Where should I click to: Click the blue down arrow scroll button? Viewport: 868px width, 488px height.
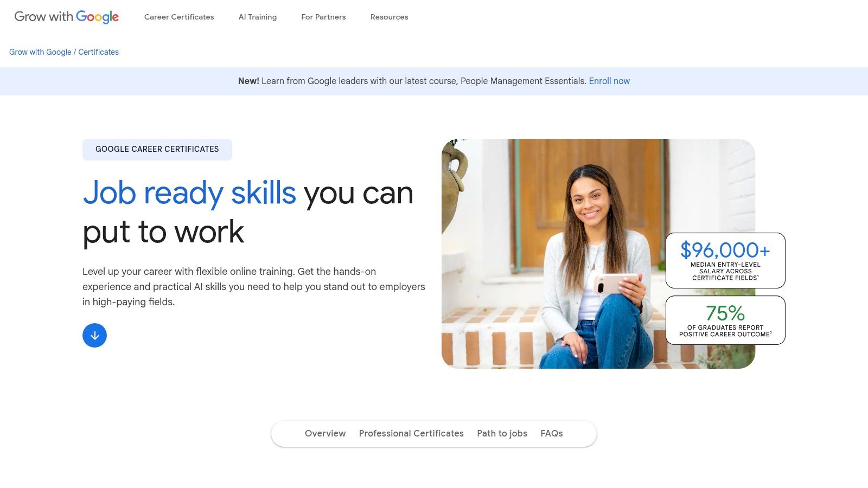[x=94, y=335]
